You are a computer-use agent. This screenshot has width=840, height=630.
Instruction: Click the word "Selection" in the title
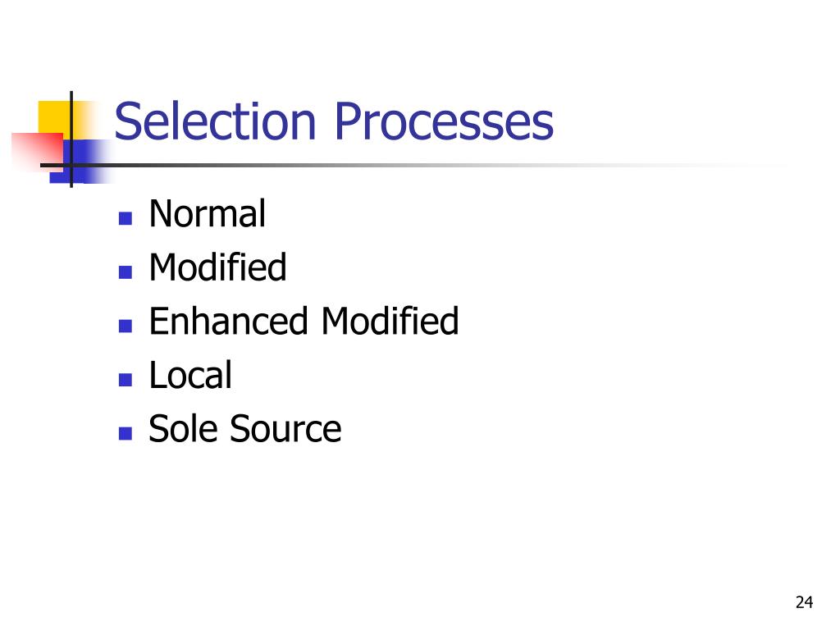[x=216, y=121]
